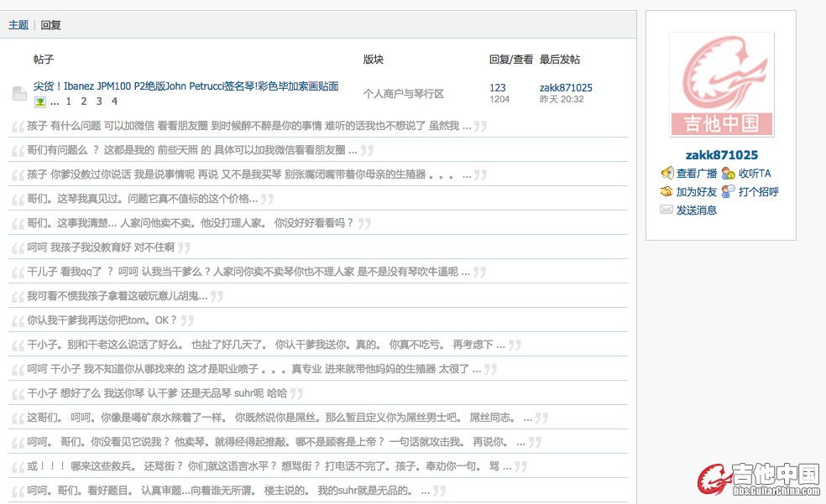Click the image attachment icon under thread title

pos(39,102)
